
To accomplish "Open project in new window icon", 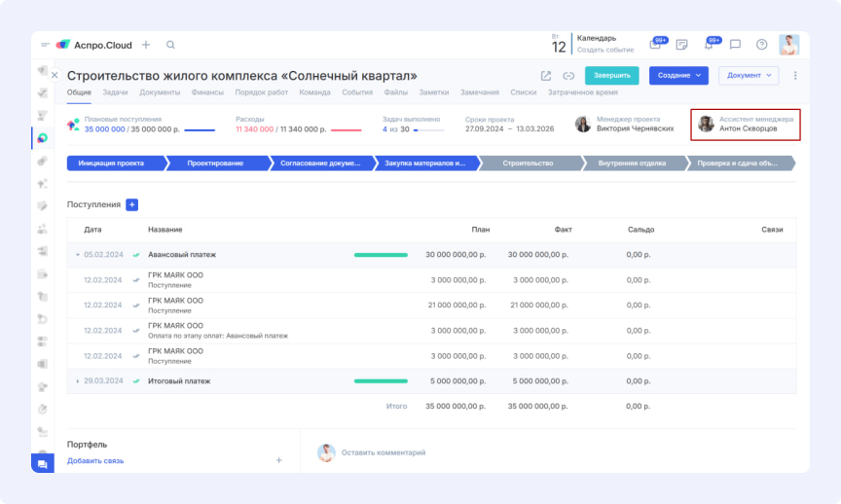I will [x=546, y=76].
